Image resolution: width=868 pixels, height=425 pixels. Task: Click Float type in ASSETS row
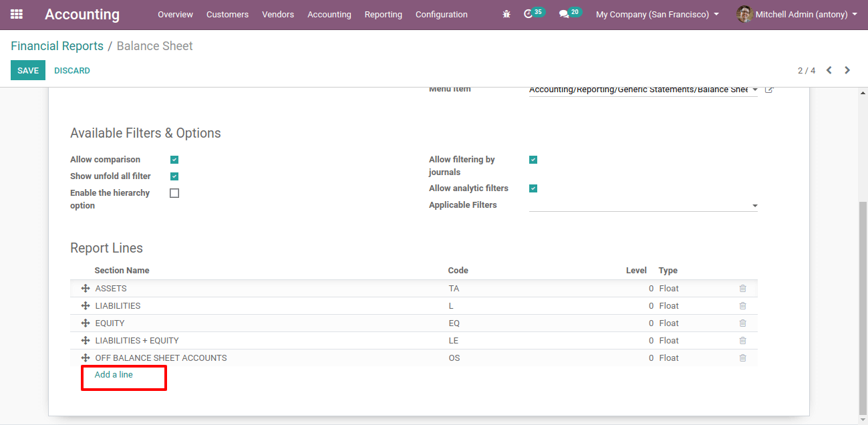(669, 289)
